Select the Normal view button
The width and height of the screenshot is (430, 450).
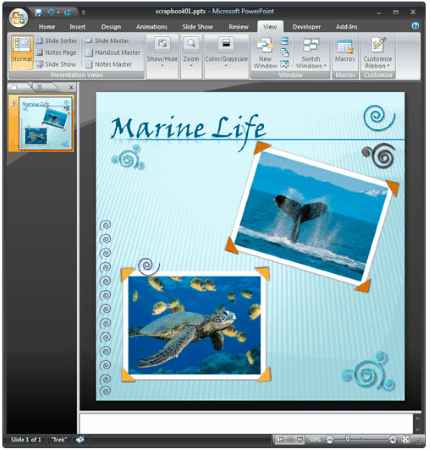pos(22,52)
